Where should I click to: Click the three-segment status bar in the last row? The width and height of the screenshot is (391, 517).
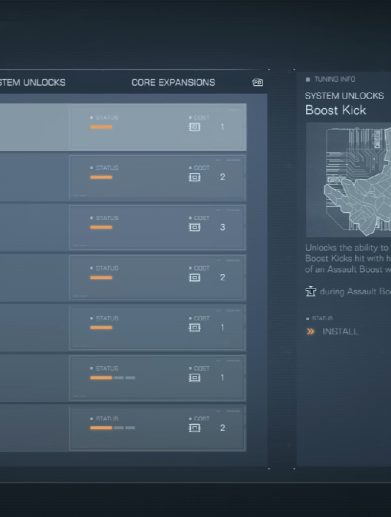point(112,428)
